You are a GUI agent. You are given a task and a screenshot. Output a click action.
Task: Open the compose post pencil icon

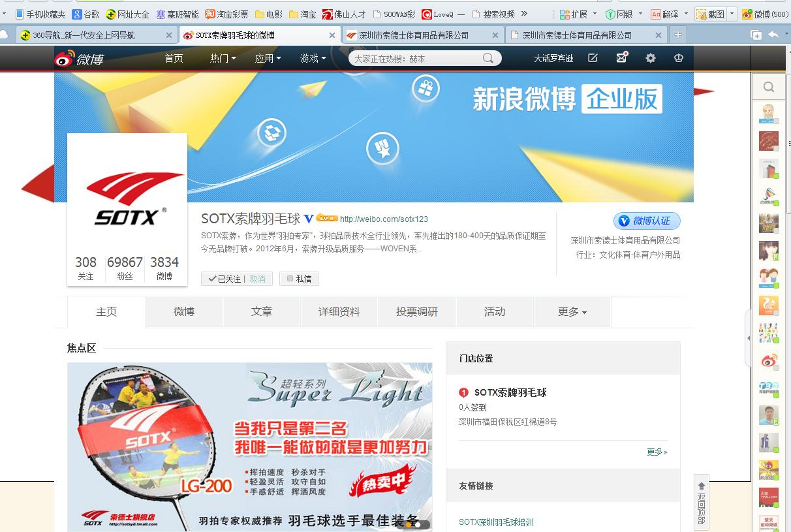(593, 58)
